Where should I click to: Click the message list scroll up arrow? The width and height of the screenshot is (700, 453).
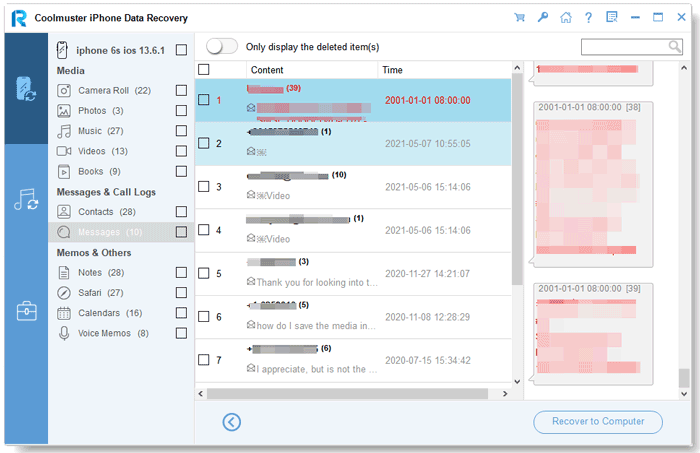[x=517, y=68]
